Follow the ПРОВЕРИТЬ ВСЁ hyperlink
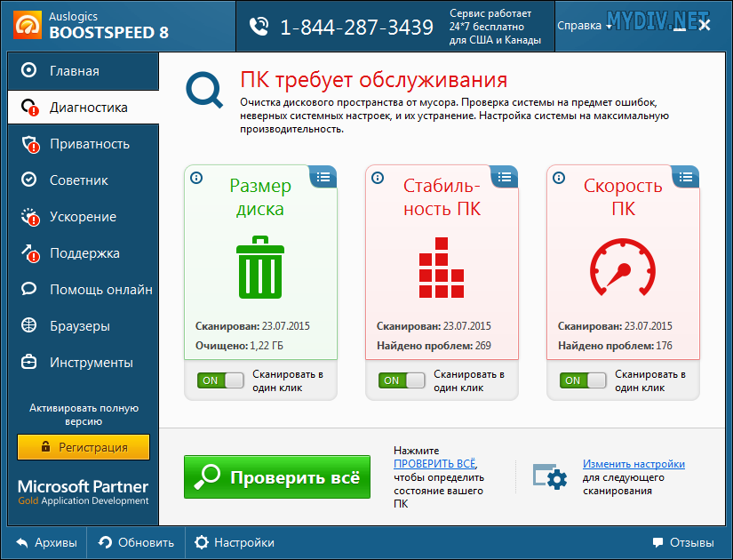 point(434,464)
